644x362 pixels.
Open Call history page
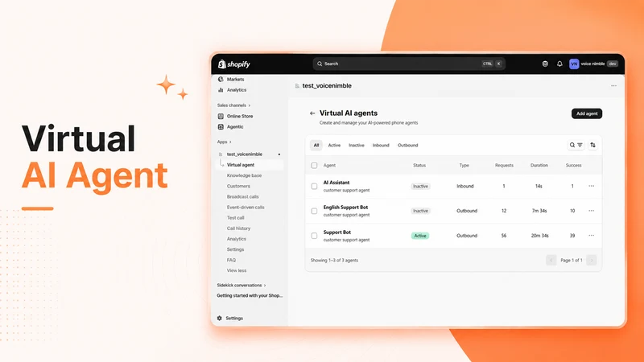coord(238,228)
